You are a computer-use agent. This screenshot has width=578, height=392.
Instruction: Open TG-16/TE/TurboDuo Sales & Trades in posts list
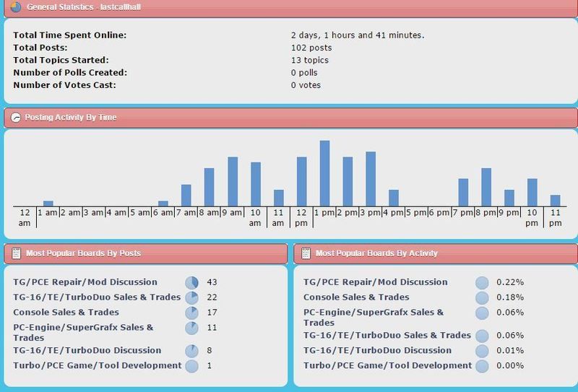pyautogui.click(x=95, y=297)
